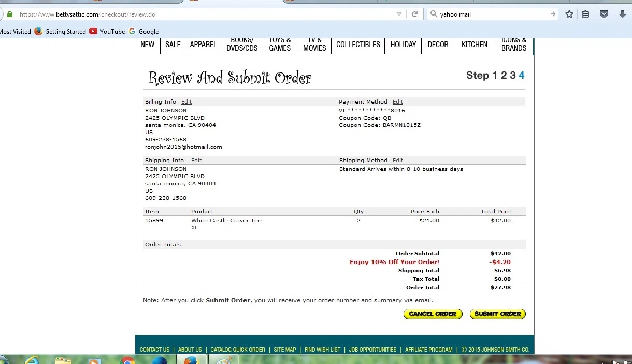Edit the Shipping Info
Image resolution: width=632 pixels, height=364 pixels.
click(x=196, y=161)
